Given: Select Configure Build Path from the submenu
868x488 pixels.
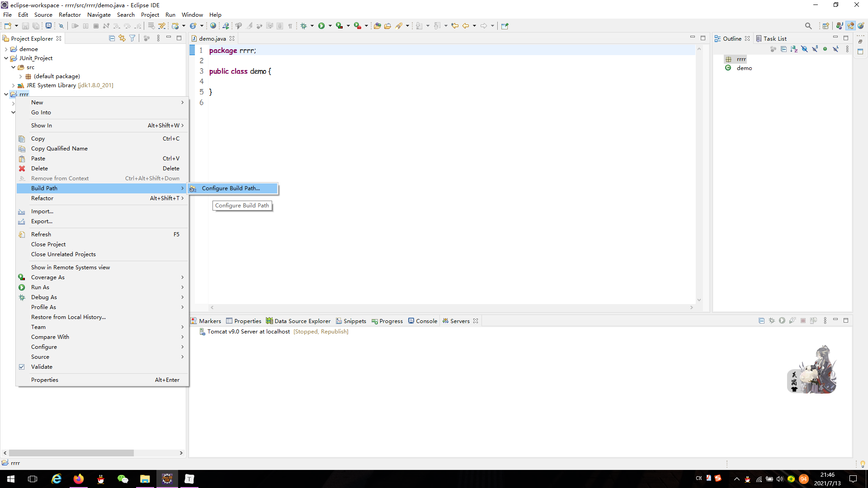Looking at the screenshot, I should point(231,188).
